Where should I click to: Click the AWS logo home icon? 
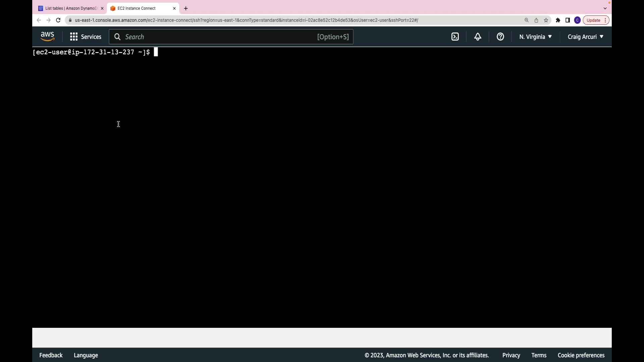pos(47,37)
